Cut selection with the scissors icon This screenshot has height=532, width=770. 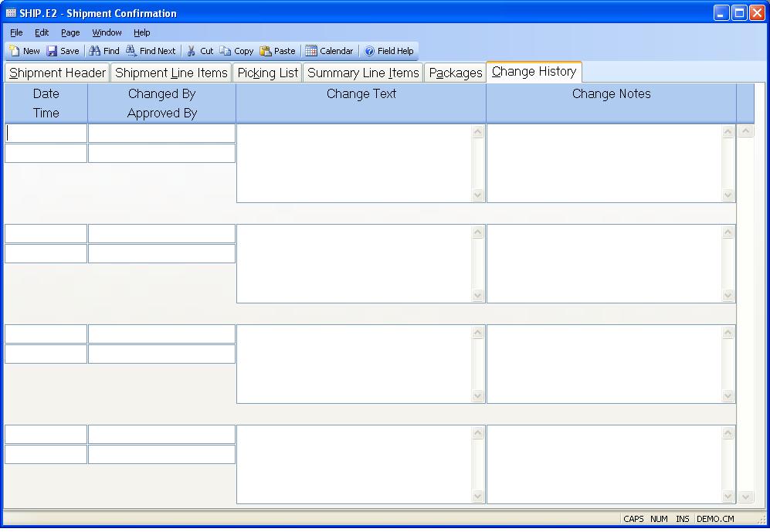[192, 51]
